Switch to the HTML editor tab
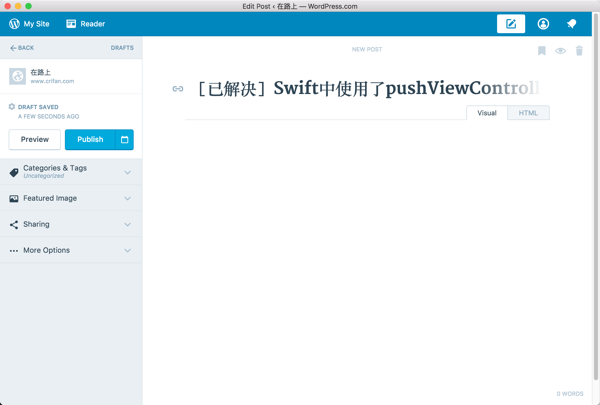Viewport: 600px width, 405px height. point(528,113)
